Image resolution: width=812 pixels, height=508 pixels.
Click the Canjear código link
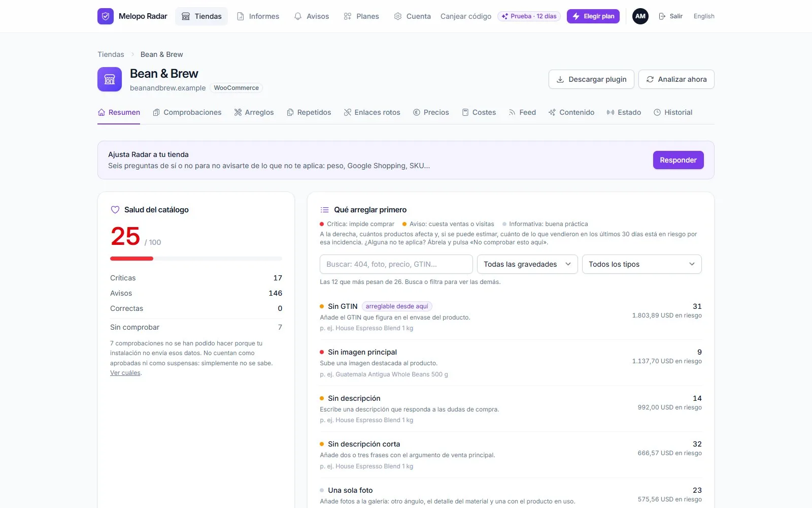[x=466, y=16]
